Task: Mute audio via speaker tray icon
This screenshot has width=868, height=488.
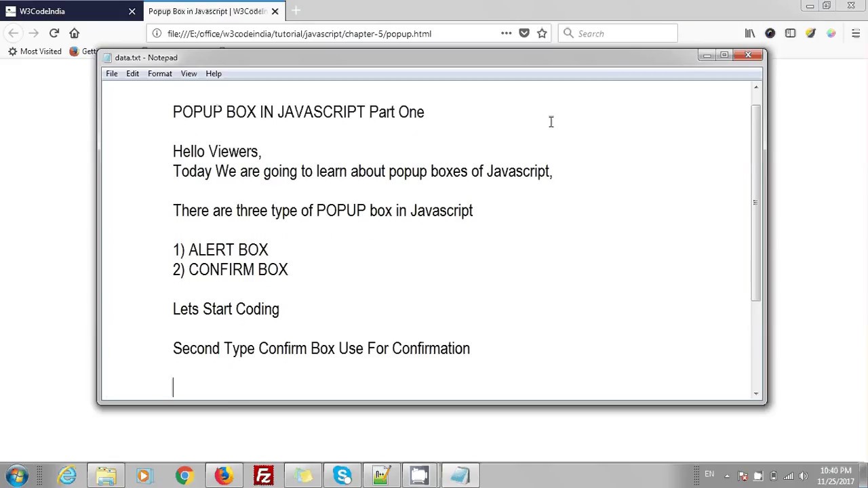Action: click(803, 475)
